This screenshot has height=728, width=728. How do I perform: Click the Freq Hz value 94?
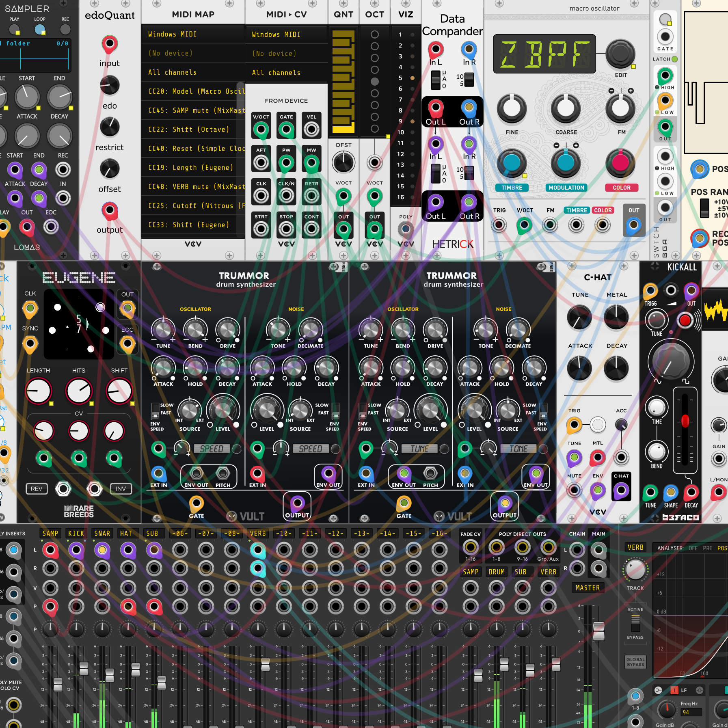point(690,712)
